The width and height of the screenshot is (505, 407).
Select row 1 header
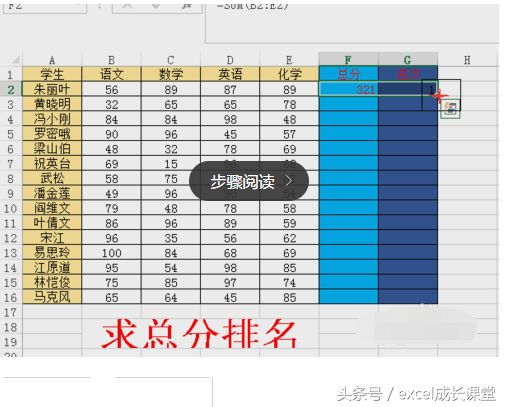click(11, 74)
